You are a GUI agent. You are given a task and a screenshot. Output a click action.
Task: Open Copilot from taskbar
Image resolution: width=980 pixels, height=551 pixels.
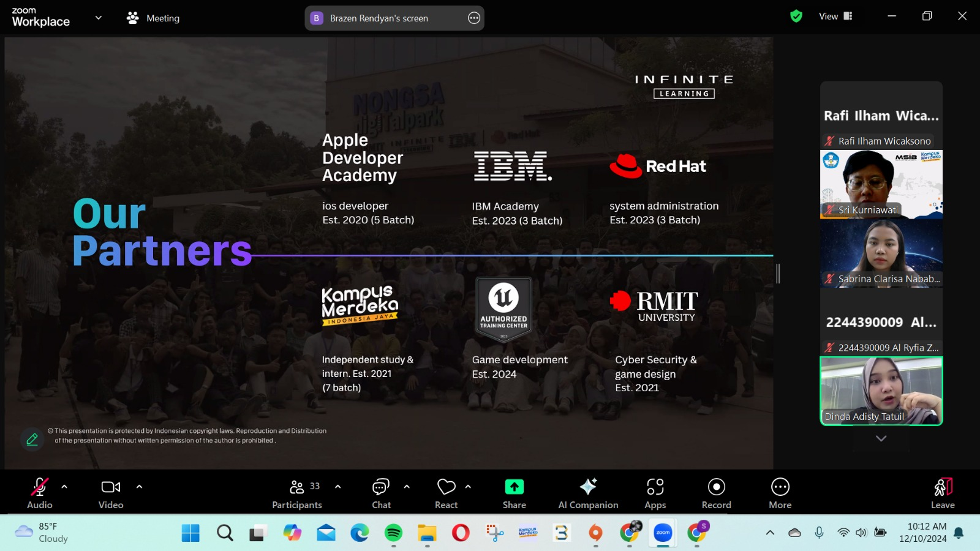(x=292, y=533)
